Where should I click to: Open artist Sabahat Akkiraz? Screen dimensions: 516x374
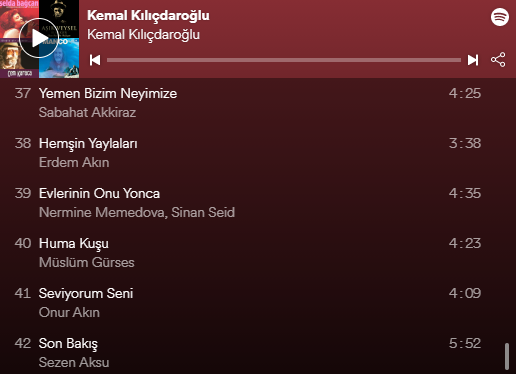point(87,113)
